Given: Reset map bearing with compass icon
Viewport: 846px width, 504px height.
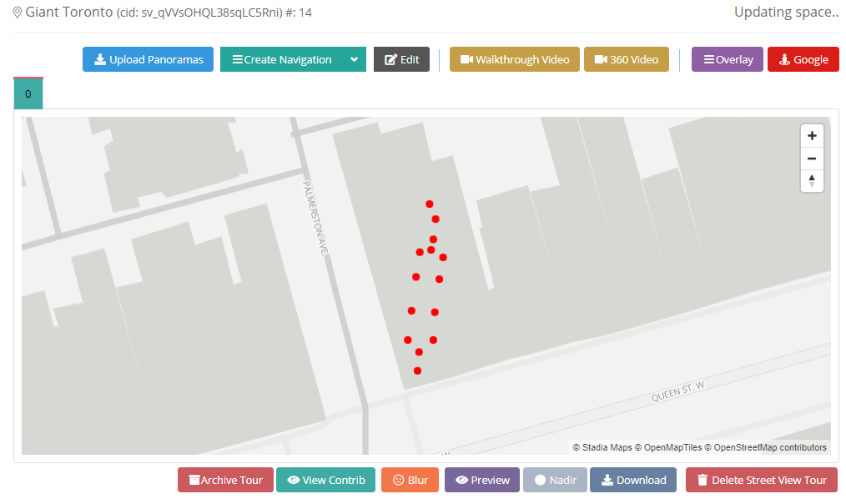Looking at the screenshot, I should [812, 181].
